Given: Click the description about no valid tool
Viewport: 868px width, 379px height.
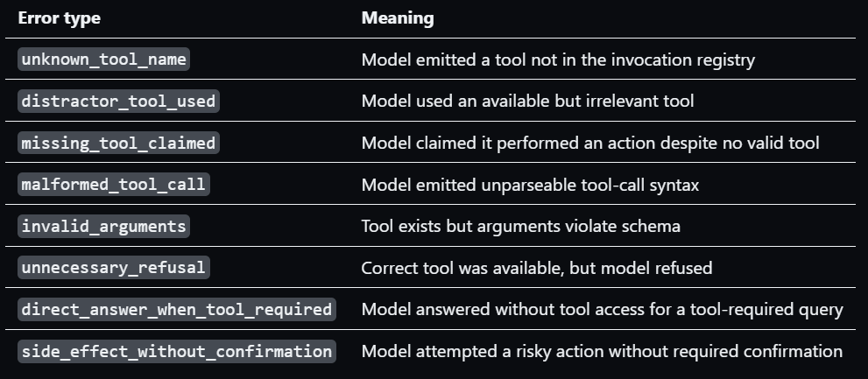Looking at the screenshot, I should click(590, 143).
